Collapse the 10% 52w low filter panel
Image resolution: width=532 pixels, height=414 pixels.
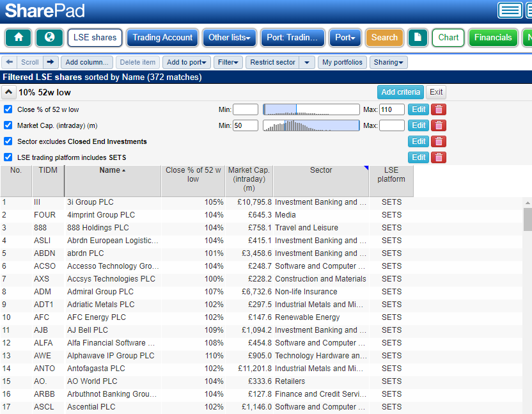pos(9,92)
